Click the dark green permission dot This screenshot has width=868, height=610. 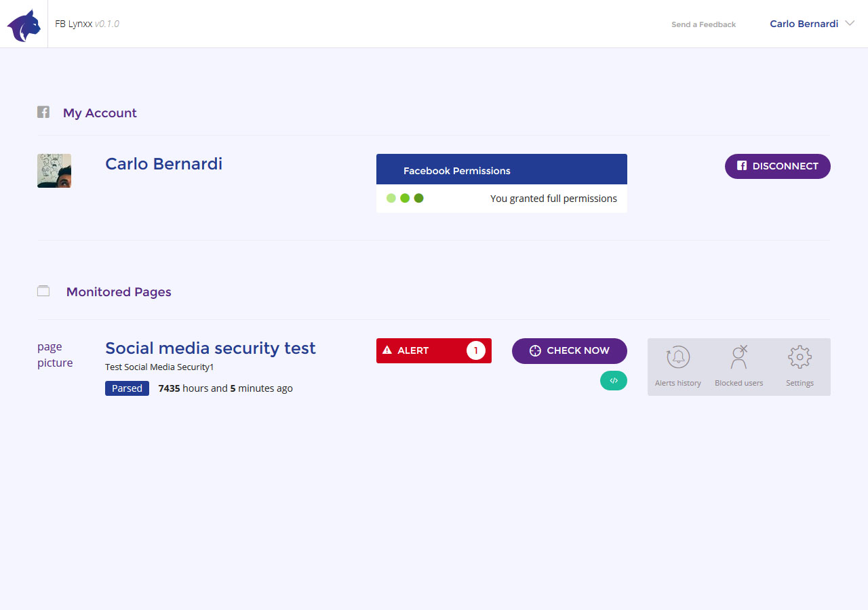[x=418, y=198]
